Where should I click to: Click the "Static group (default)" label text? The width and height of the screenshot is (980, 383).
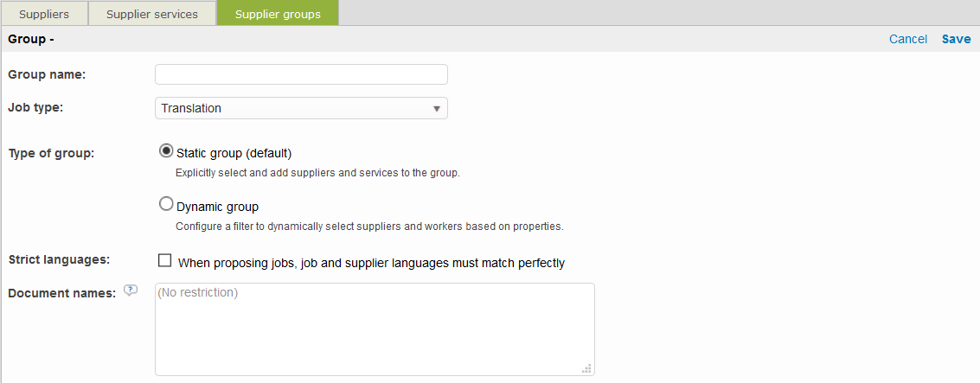(234, 154)
